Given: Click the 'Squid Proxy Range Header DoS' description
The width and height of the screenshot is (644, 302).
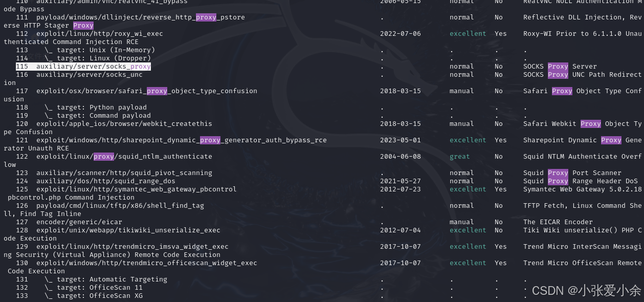Looking at the screenshot, I should pos(581,181).
